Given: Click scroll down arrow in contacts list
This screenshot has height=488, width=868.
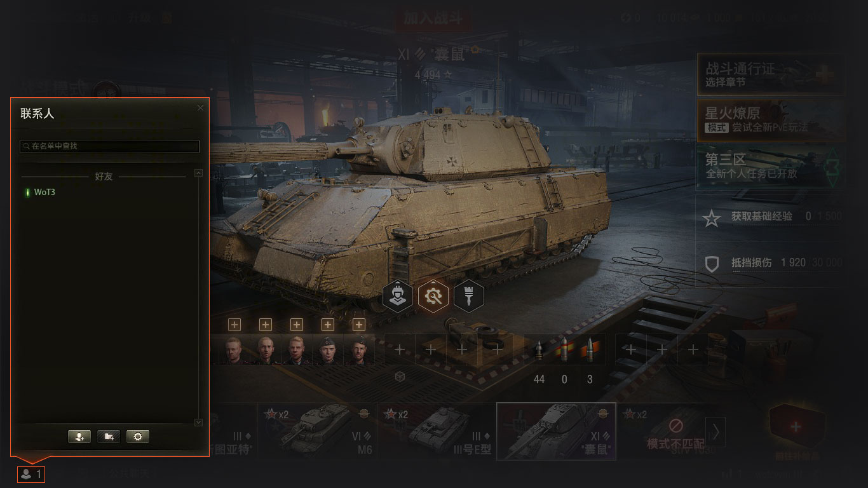Looking at the screenshot, I should click(x=198, y=423).
